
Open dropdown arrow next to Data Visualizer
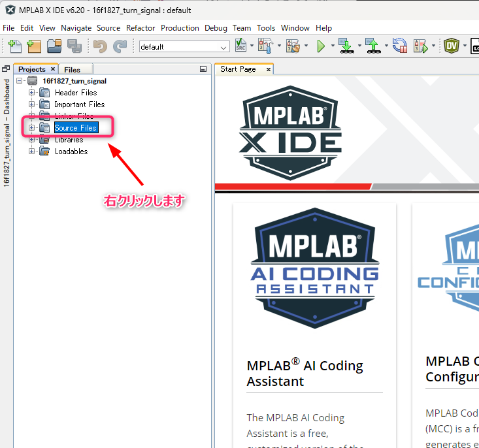click(465, 46)
